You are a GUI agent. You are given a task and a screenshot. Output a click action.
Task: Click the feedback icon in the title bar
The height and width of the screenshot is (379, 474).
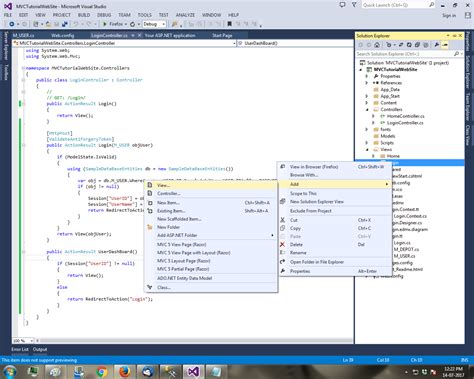click(x=342, y=5)
